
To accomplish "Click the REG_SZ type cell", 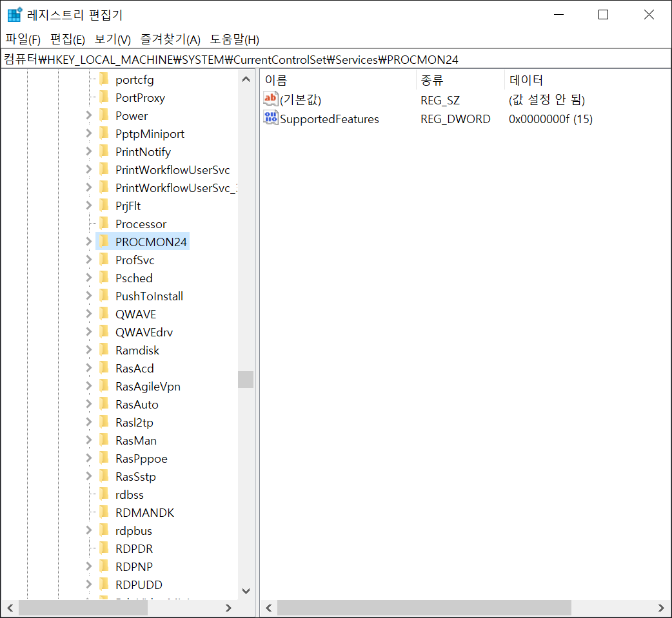I will click(x=440, y=101).
